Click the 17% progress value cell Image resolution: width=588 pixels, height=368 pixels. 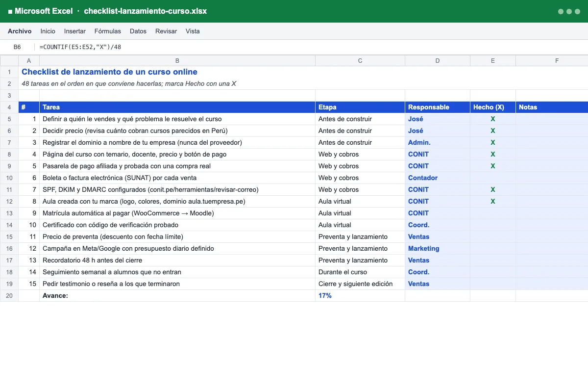coord(360,295)
